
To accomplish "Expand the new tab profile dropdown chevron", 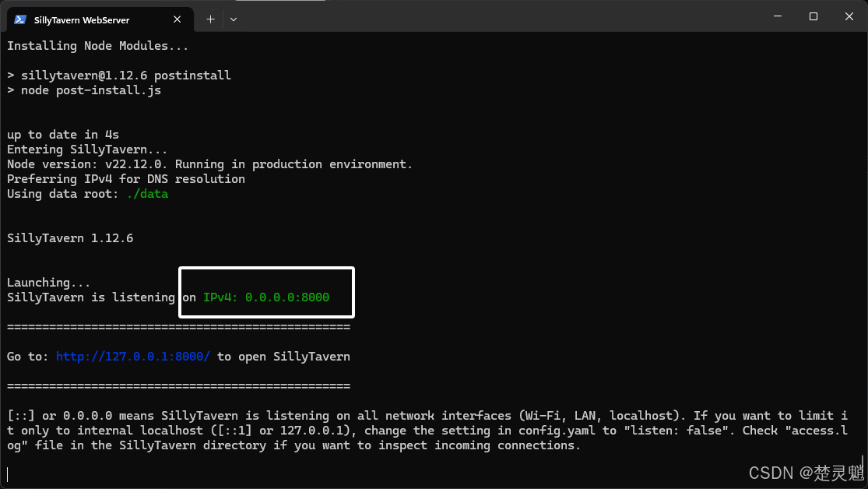I will (234, 19).
